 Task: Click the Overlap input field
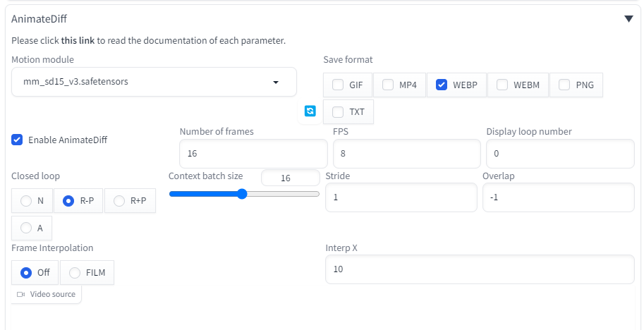click(559, 197)
